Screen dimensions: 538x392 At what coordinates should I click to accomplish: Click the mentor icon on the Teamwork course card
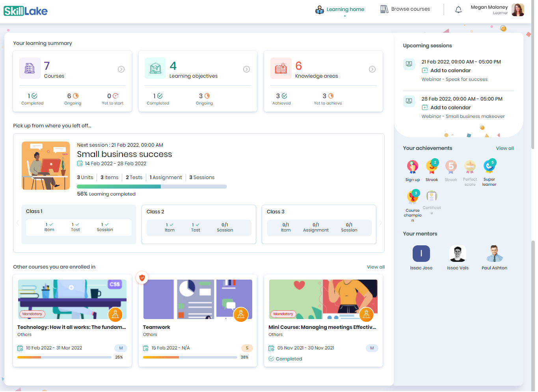(x=240, y=315)
